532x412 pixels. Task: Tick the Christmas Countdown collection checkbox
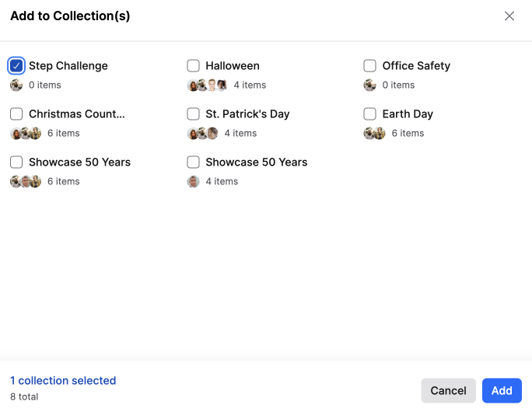(x=16, y=114)
